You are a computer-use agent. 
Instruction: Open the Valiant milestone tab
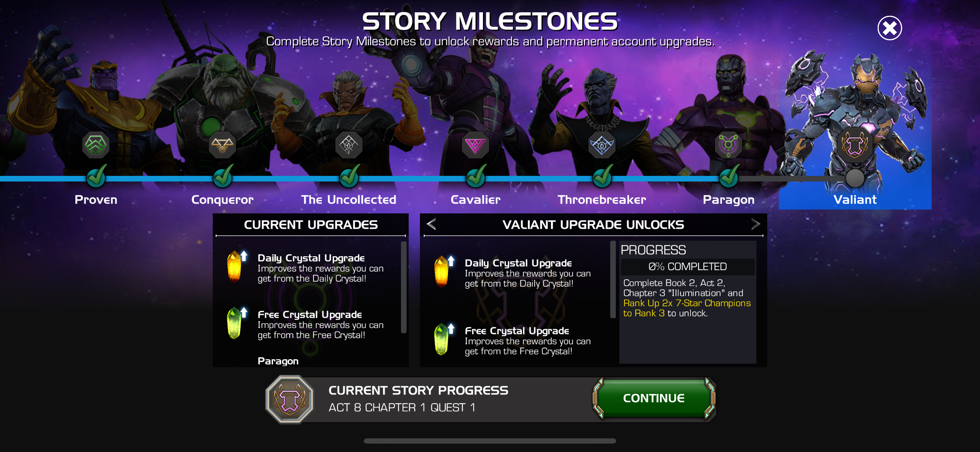[855, 199]
